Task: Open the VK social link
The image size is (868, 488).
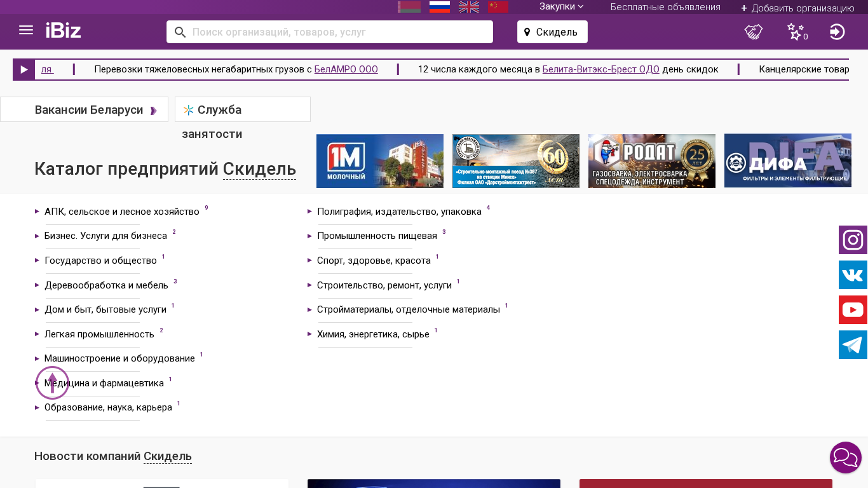Action: pyautogui.click(x=853, y=275)
